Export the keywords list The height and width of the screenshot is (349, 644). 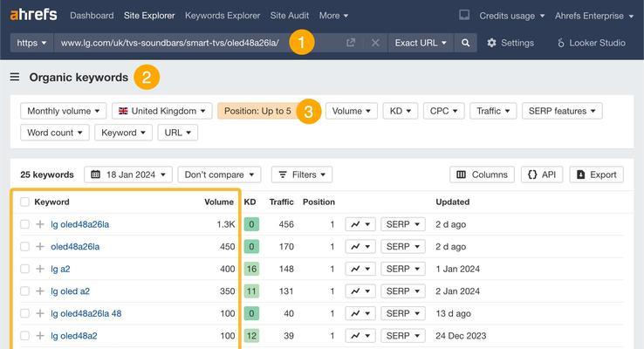(x=596, y=174)
